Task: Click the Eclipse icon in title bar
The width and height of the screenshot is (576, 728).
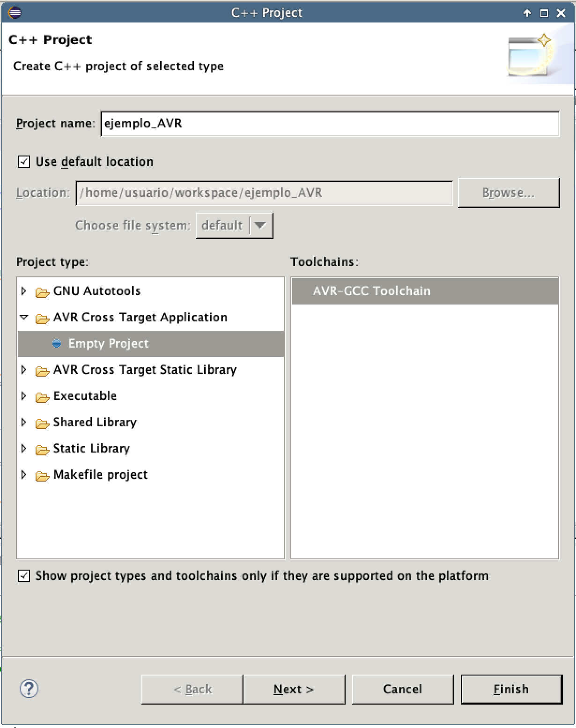Action: [15, 12]
